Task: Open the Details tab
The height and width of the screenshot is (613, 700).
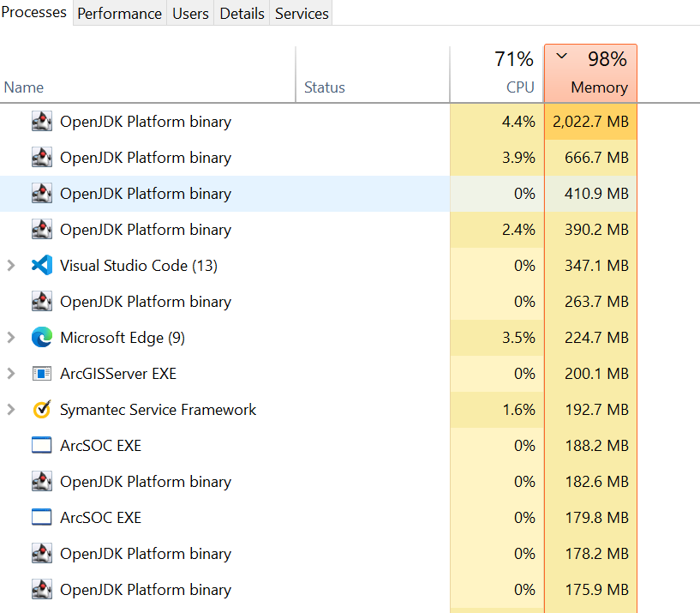Action: click(x=242, y=14)
